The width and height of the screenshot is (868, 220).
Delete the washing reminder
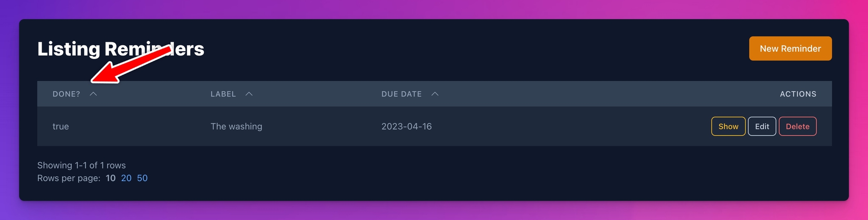(x=797, y=126)
